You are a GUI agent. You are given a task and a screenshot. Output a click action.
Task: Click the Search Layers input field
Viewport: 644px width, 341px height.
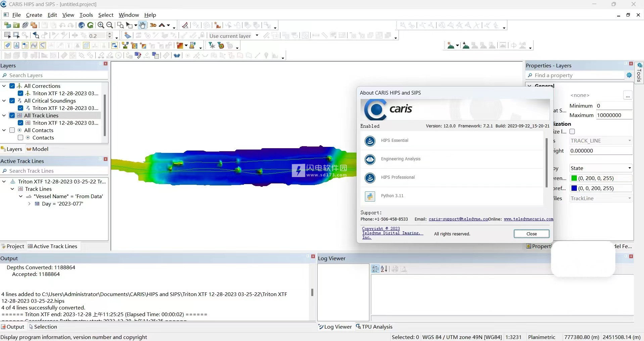54,75
